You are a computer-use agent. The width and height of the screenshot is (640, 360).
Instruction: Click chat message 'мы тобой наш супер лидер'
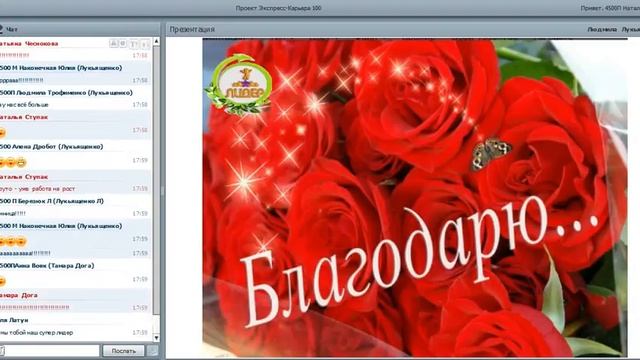coord(36,333)
